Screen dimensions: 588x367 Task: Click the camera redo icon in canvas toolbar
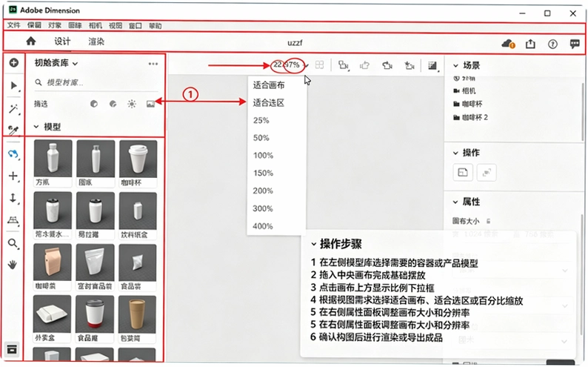click(387, 66)
